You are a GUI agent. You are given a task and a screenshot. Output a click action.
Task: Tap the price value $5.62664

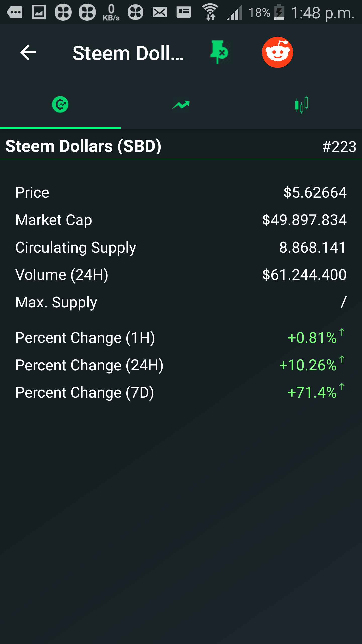point(315,193)
